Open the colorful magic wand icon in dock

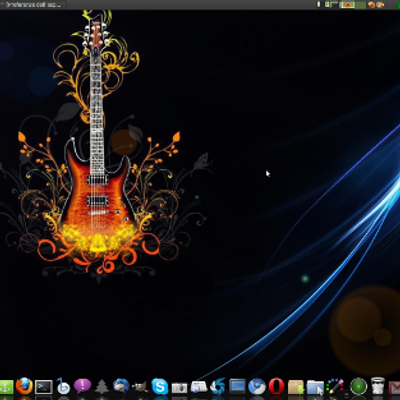click(x=334, y=386)
